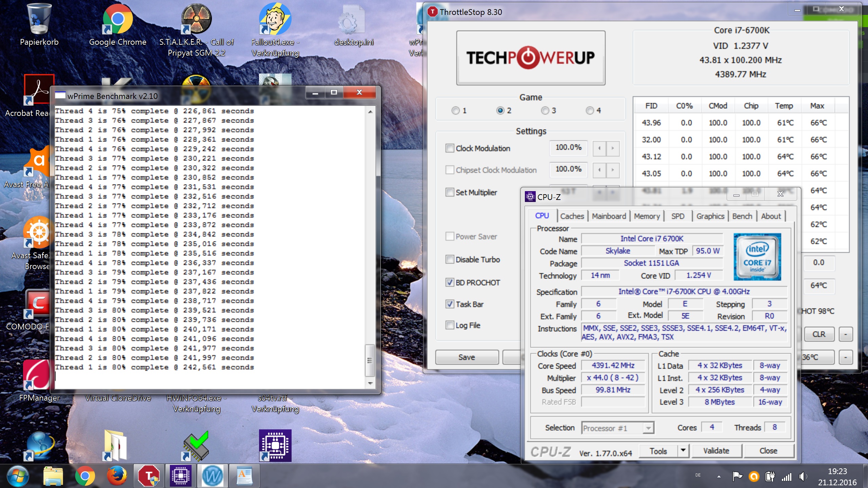Open Chrome from the taskbar

(85, 476)
